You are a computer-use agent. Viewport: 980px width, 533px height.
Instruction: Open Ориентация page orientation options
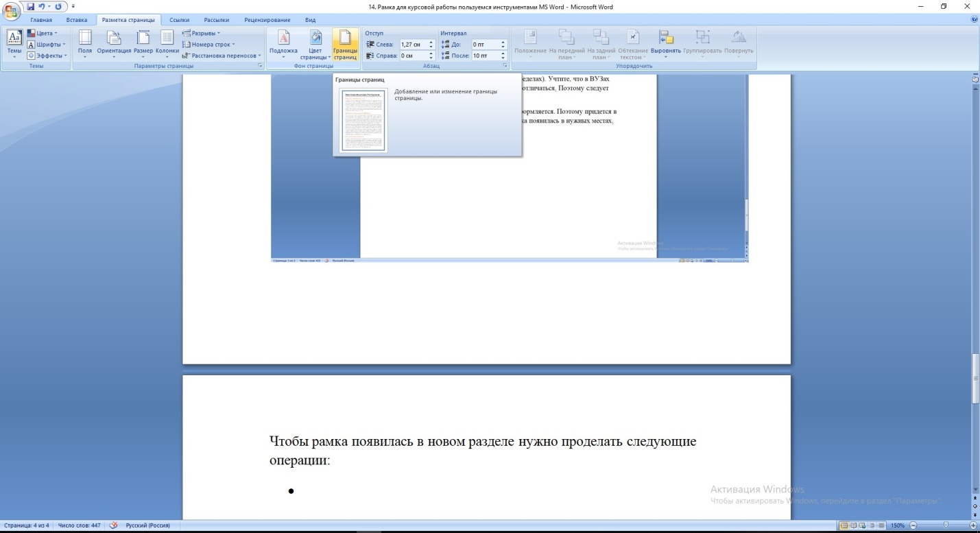pos(114,45)
